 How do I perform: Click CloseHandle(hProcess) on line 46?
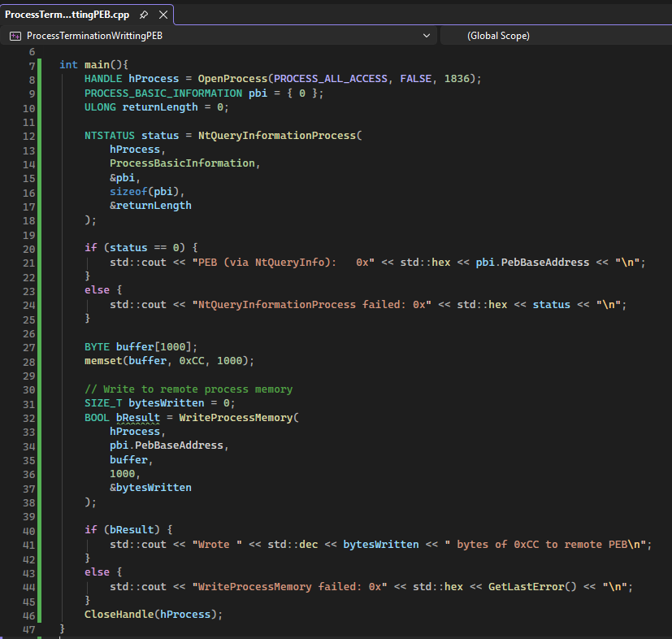click(x=154, y=615)
